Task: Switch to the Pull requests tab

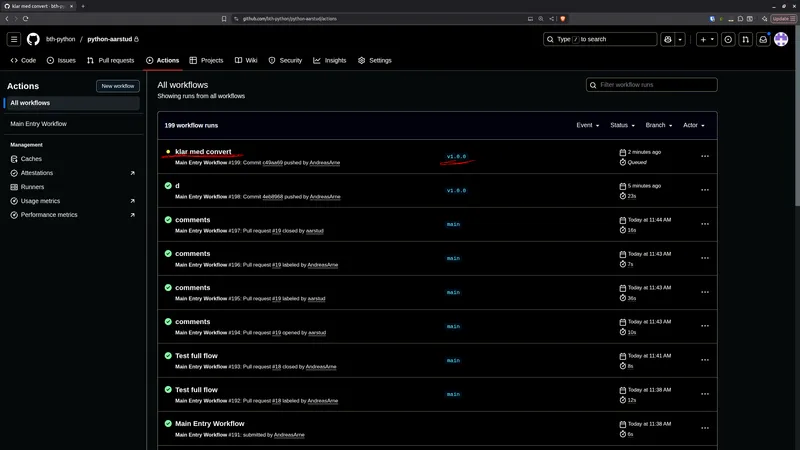Action: (111, 60)
